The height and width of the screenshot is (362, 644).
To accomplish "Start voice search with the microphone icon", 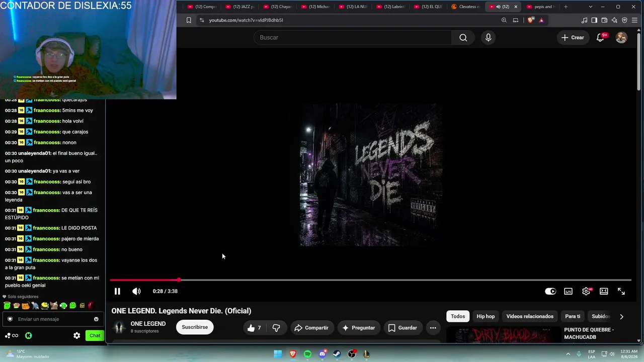I will coord(488,38).
